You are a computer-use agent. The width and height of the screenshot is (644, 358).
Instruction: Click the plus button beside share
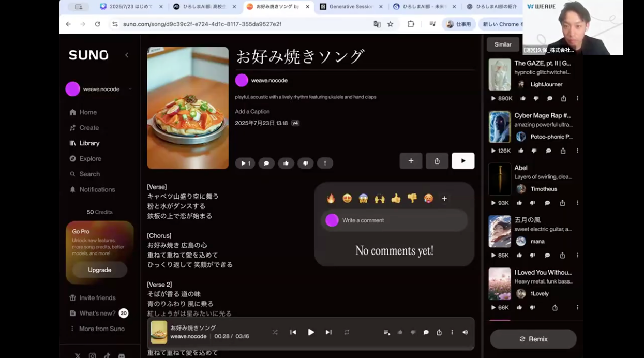(411, 161)
